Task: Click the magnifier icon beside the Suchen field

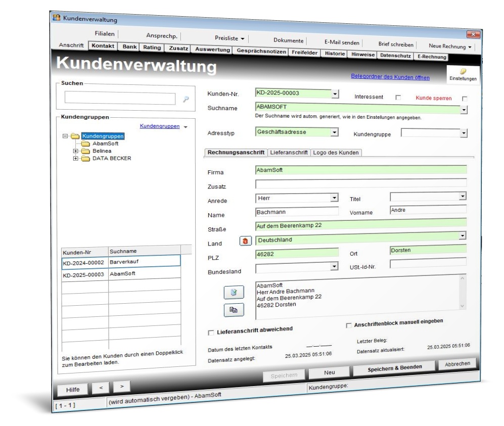Action: pyautogui.click(x=186, y=99)
